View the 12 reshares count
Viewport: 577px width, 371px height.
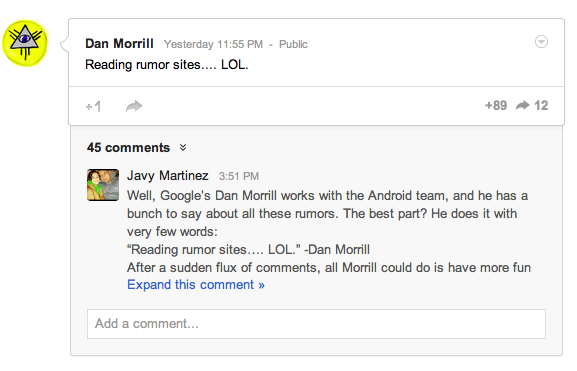(541, 106)
